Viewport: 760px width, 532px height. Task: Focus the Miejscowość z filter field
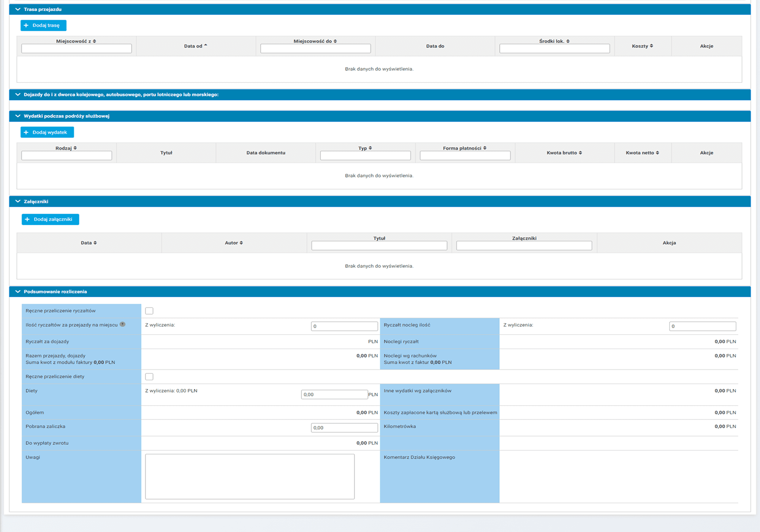(76, 48)
